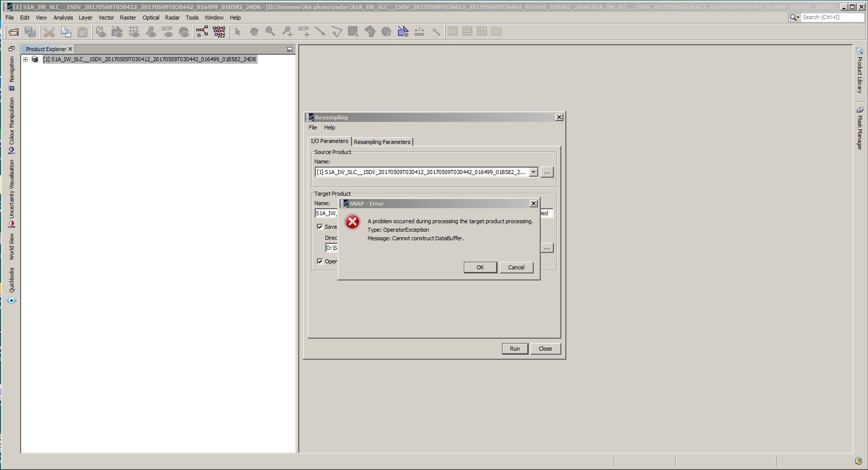Select the Draw Line tool
868x470 pixels.
tap(320, 32)
